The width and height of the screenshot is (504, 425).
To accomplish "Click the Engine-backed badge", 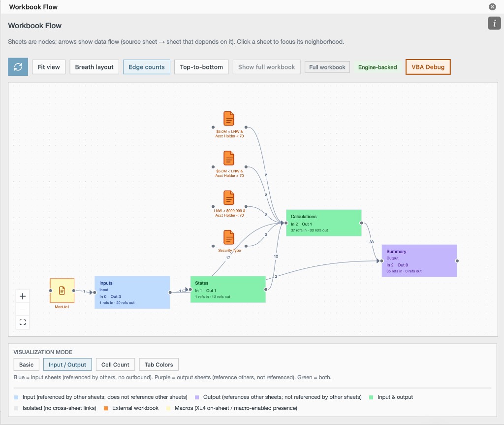I will point(378,67).
